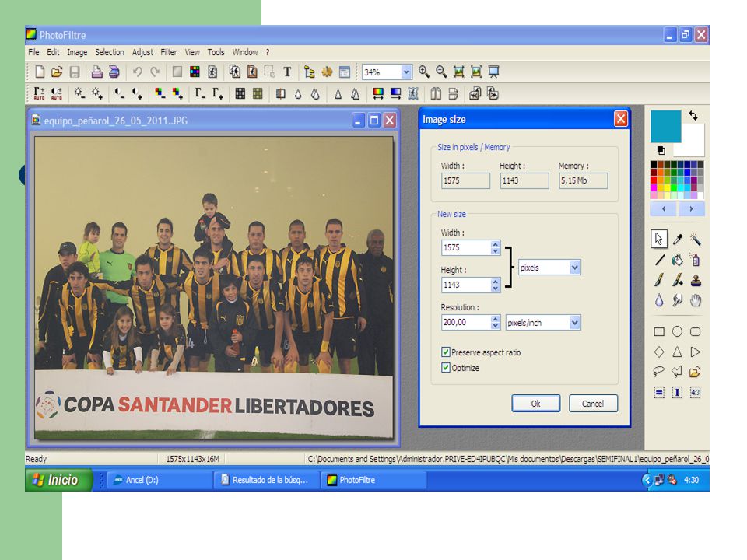
Task: Open the File menu
Action: (x=33, y=52)
